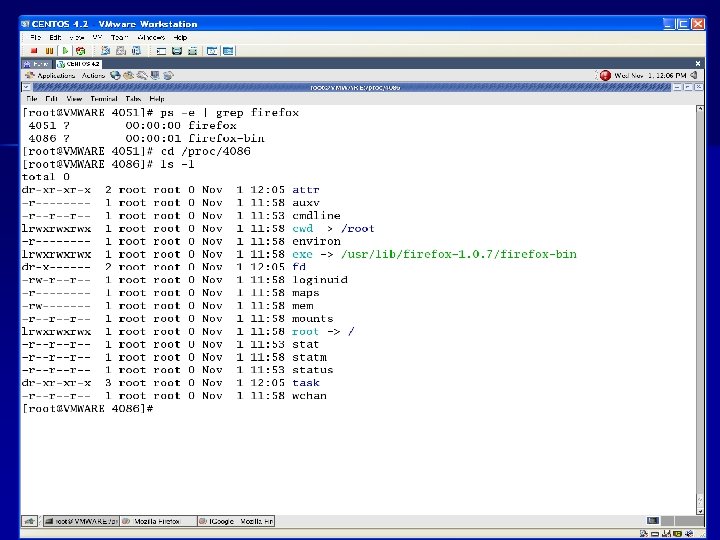Viewport: 720px width, 540px height.
Task: Open the VMware View menu
Action: [x=77, y=37]
